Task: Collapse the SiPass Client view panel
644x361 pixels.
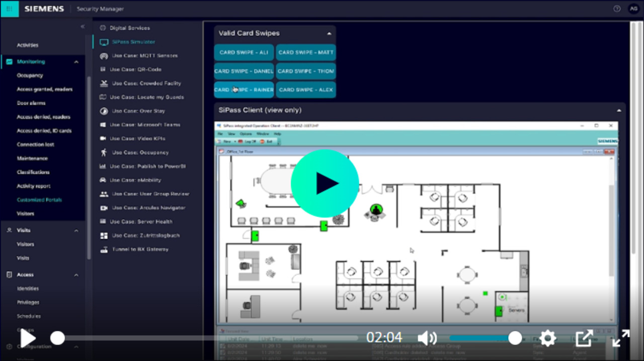Action: (618, 110)
